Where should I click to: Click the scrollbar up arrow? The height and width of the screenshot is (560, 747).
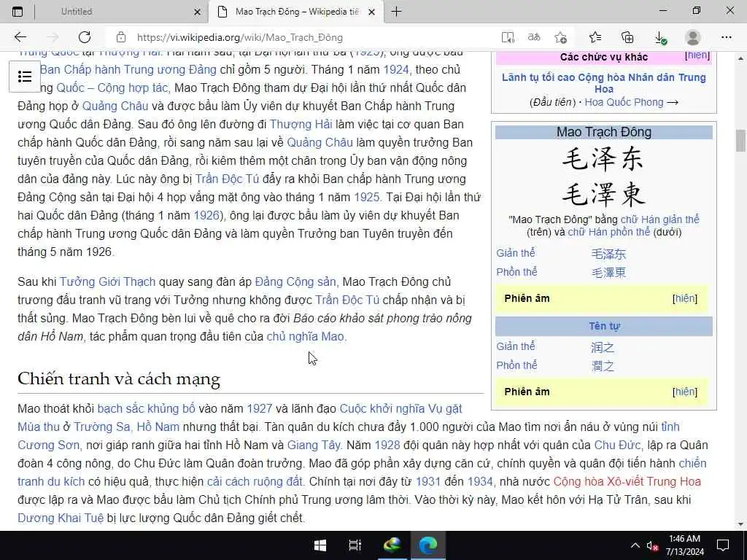pyautogui.click(x=740, y=58)
